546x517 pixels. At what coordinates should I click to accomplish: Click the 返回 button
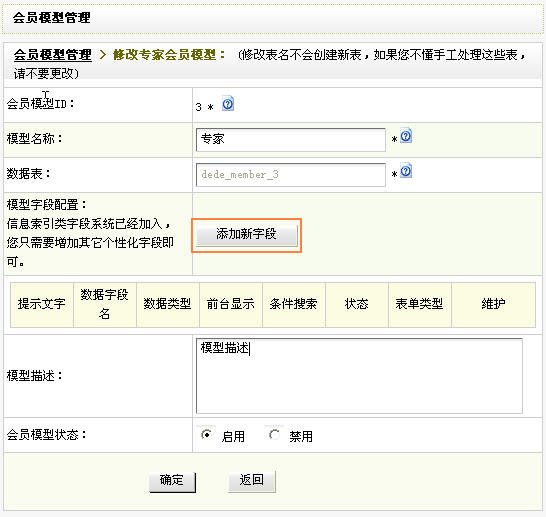coord(252,481)
